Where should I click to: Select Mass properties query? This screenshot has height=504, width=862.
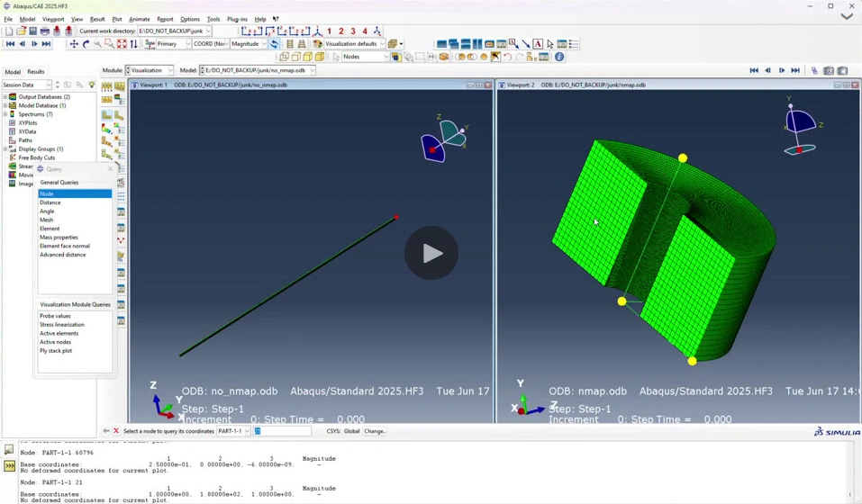point(75,238)
